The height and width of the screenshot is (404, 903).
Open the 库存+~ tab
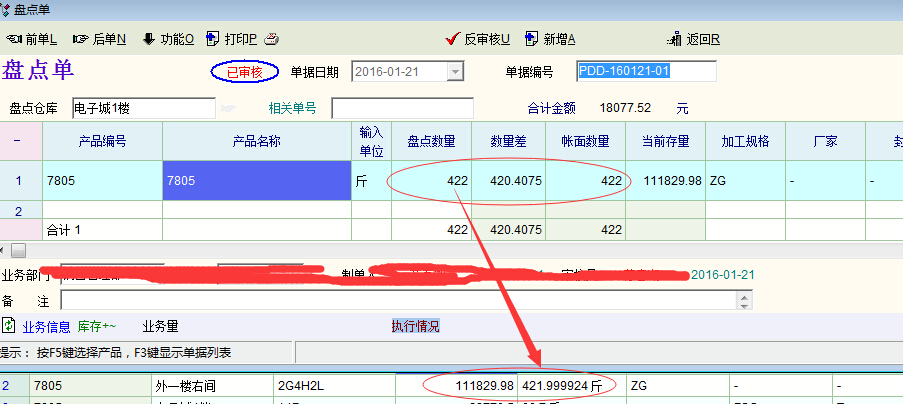97,326
